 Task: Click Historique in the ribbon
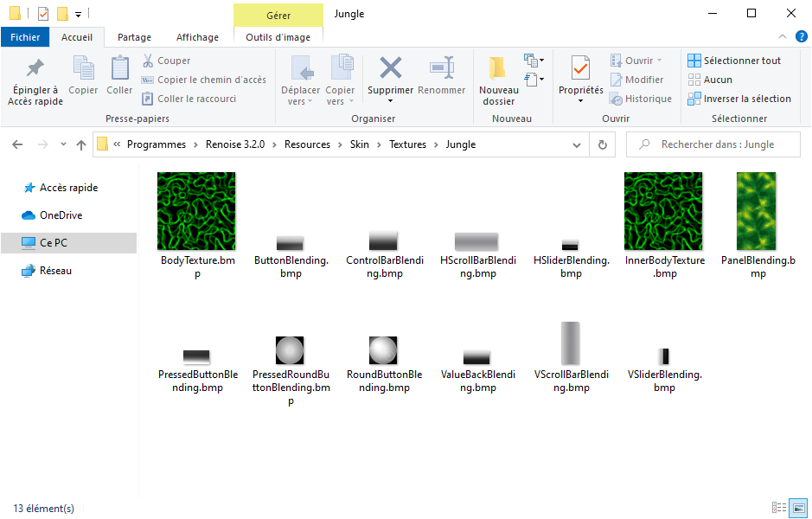(x=641, y=99)
